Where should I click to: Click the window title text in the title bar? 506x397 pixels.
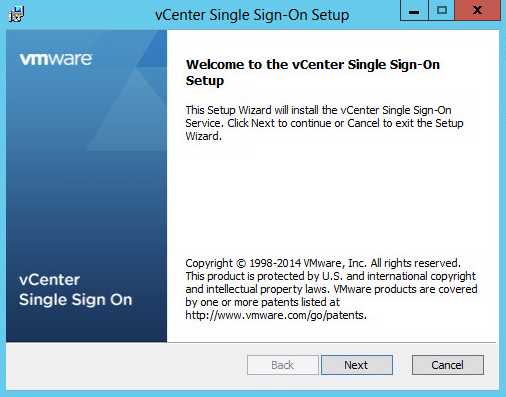(252, 15)
